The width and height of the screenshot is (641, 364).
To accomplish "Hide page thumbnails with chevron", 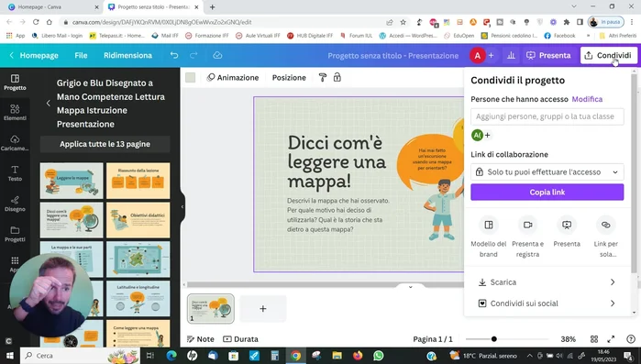I will pos(411,287).
